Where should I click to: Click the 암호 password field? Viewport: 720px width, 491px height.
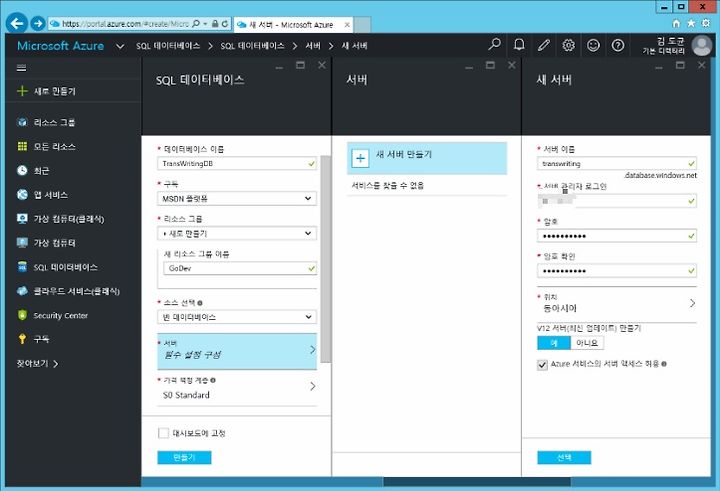[617, 236]
